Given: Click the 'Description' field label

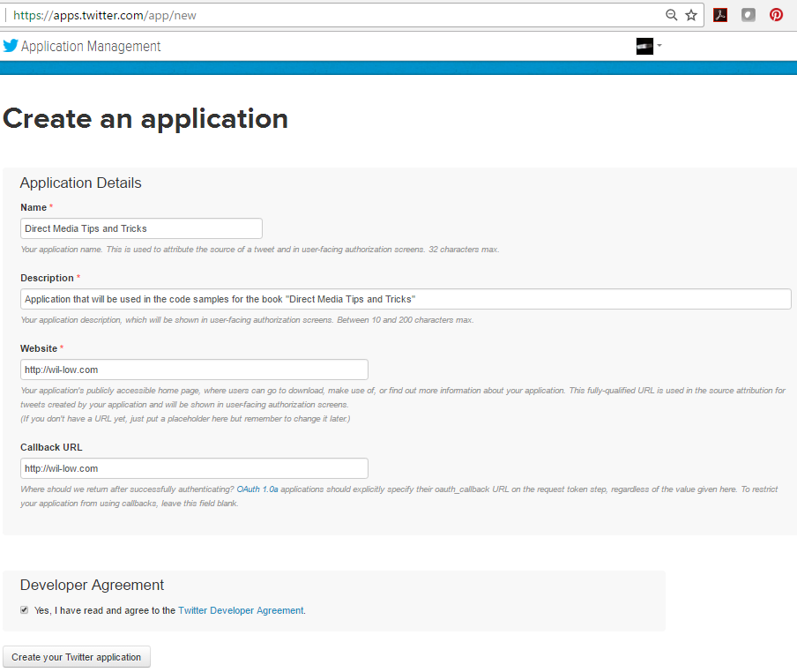Looking at the screenshot, I should (x=48, y=278).
